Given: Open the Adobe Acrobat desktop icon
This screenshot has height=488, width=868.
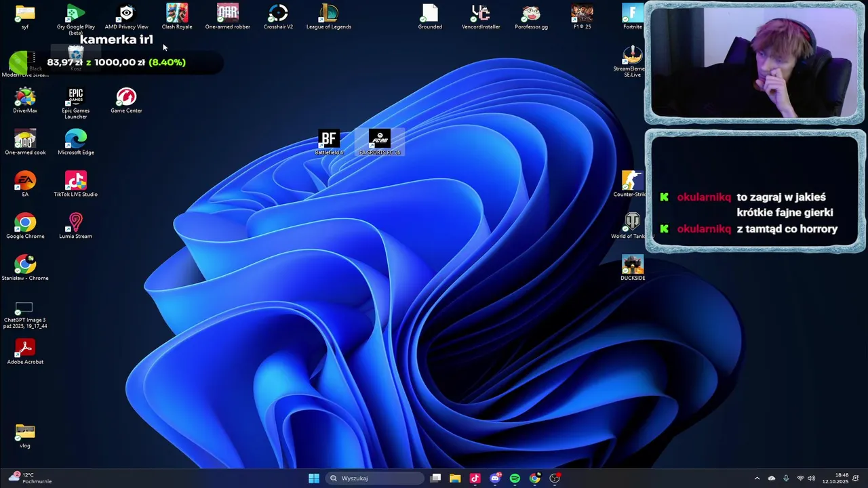Looking at the screenshot, I should 25,352.
